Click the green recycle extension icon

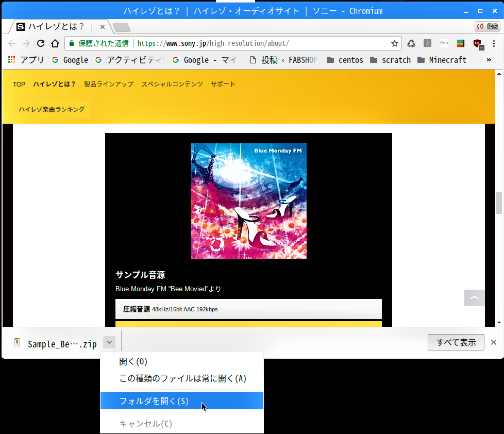coord(411,43)
